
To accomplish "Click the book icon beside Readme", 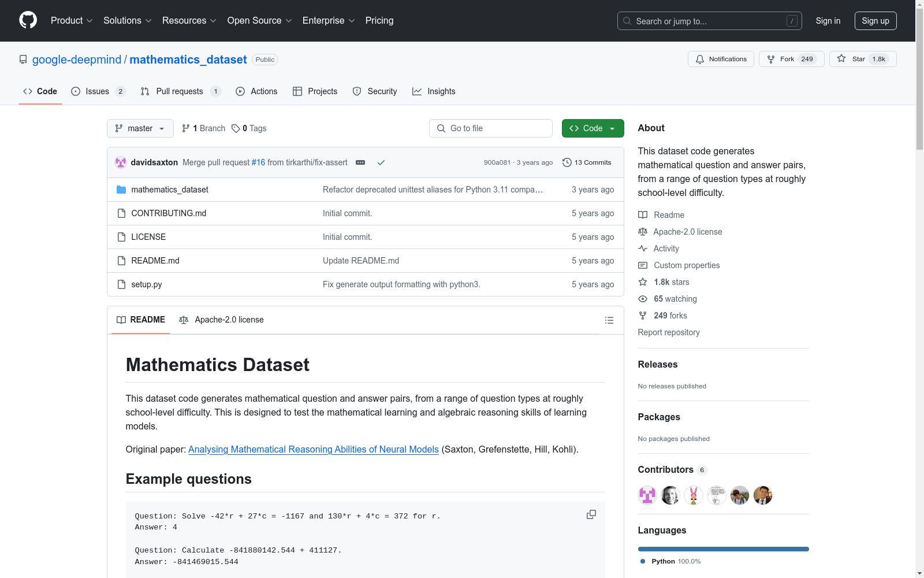I will click(x=643, y=215).
